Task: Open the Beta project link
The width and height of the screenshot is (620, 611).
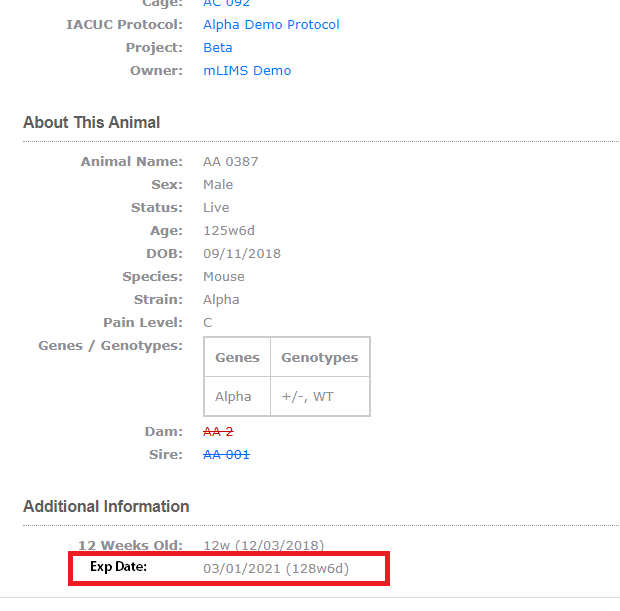Action: tap(217, 47)
